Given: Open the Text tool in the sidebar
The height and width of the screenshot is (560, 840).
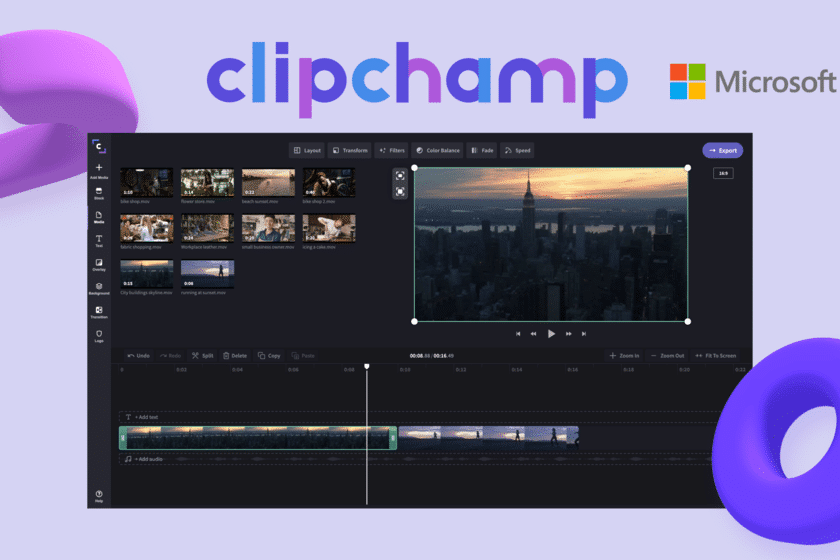Looking at the screenshot, I should (99, 241).
